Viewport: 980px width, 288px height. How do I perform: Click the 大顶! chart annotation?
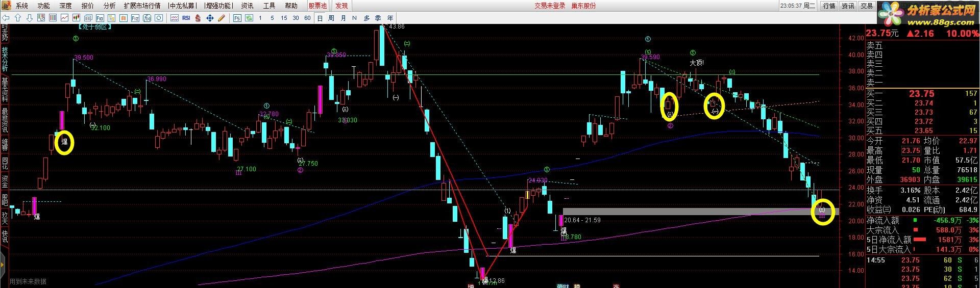(697, 63)
